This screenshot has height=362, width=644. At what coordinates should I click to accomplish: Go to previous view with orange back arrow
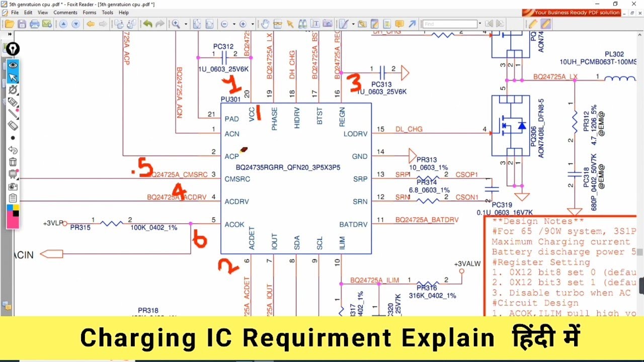tap(91, 24)
